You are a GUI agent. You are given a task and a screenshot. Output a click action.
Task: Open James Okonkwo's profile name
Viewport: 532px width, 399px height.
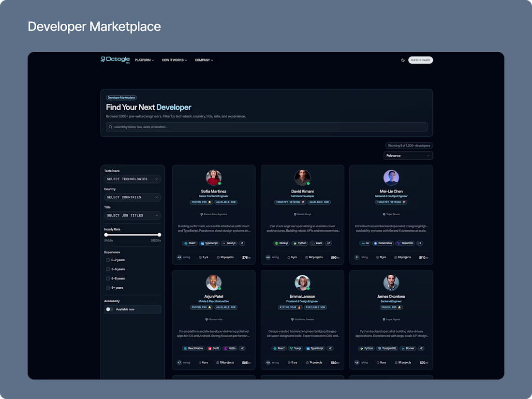coord(391,296)
